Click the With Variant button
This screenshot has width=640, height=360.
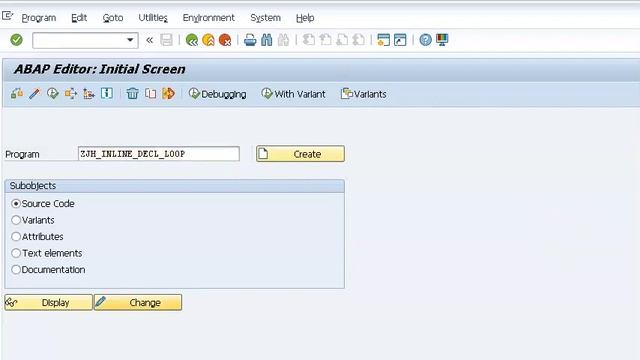tap(293, 94)
